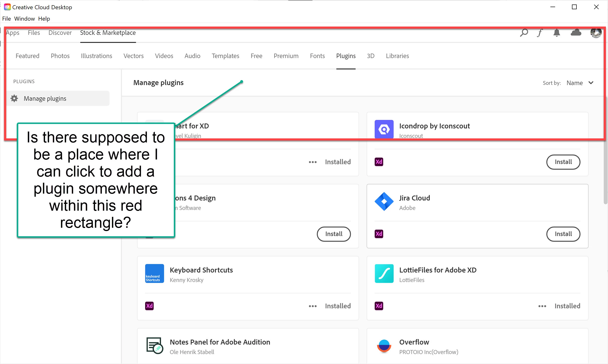
Task: Click the Notes Panel for Audition icon
Action: coord(154,345)
